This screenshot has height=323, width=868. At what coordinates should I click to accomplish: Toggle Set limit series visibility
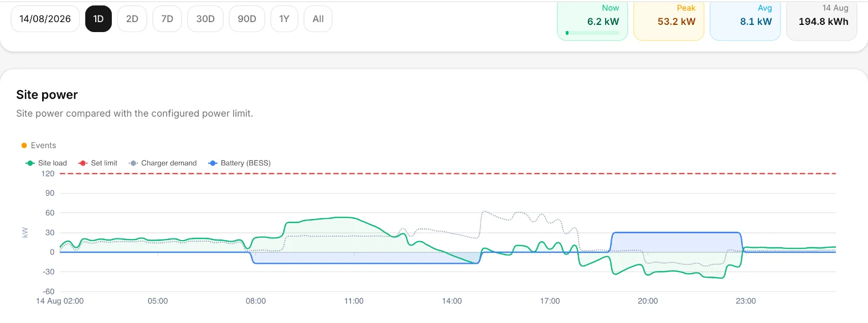[x=98, y=163]
